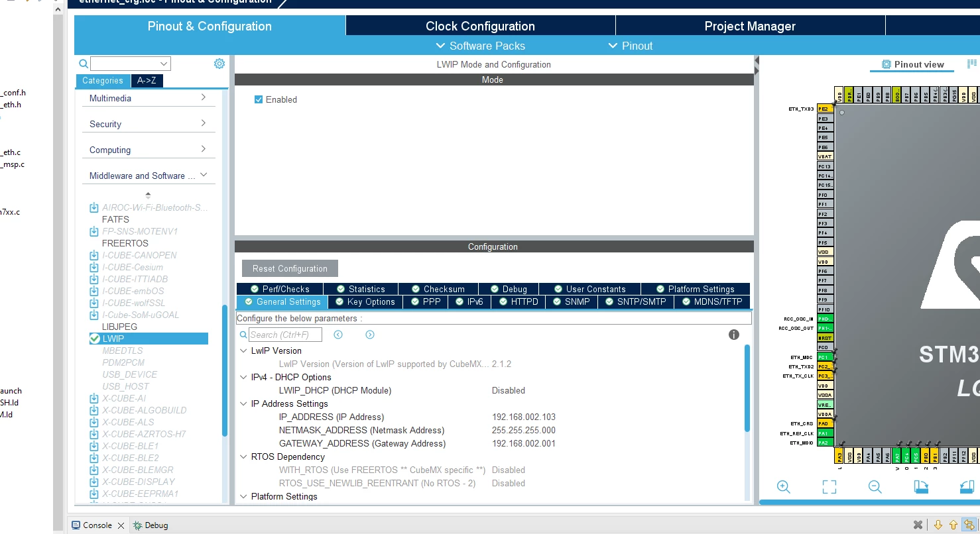
Task: Go to the next search result arrow
Action: coord(370,335)
